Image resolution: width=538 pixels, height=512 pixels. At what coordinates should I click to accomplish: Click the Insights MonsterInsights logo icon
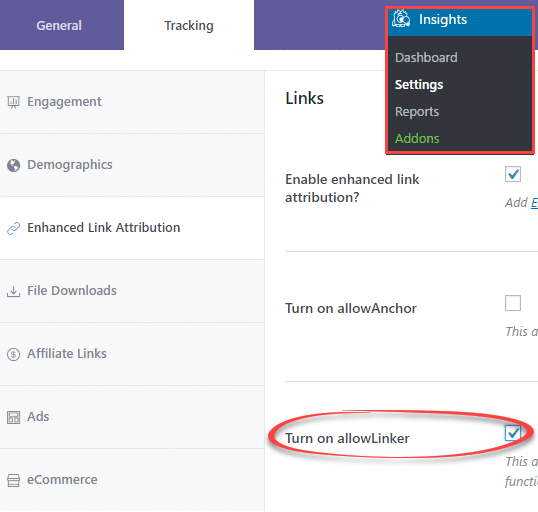pos(401,19)
